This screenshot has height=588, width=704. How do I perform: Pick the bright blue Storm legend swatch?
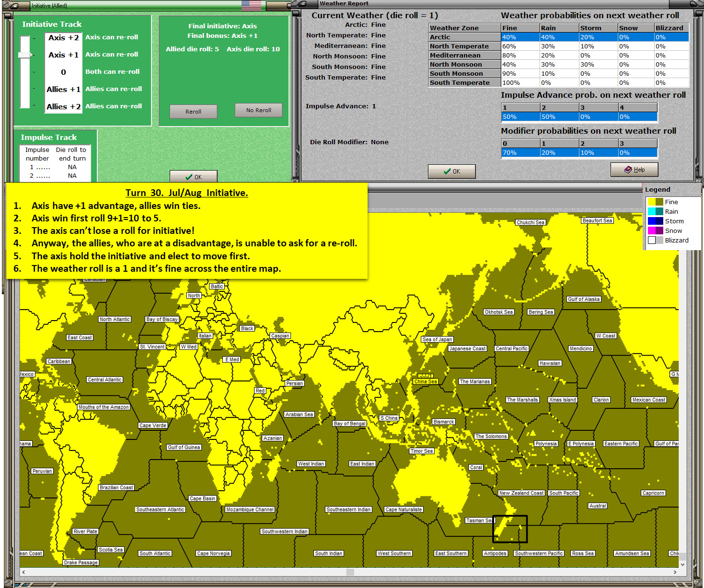tap(652, 221)
